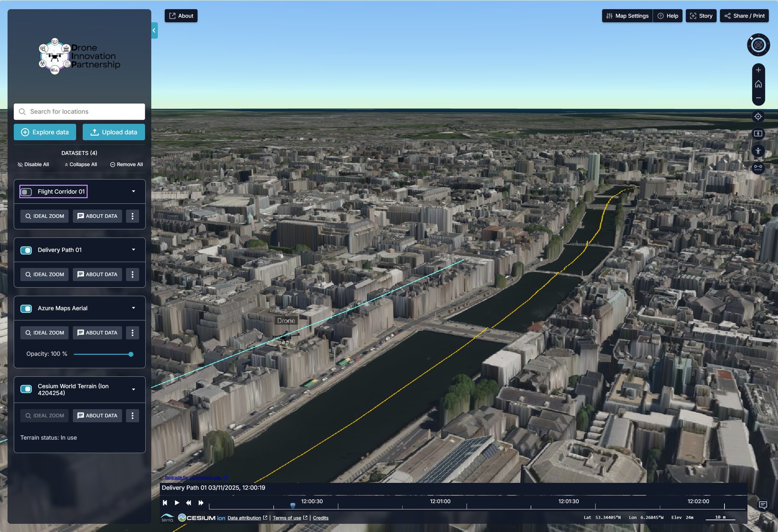Click the drone model on the map
The width and height of the screenshot is (778, 532).
click(285, 337)
